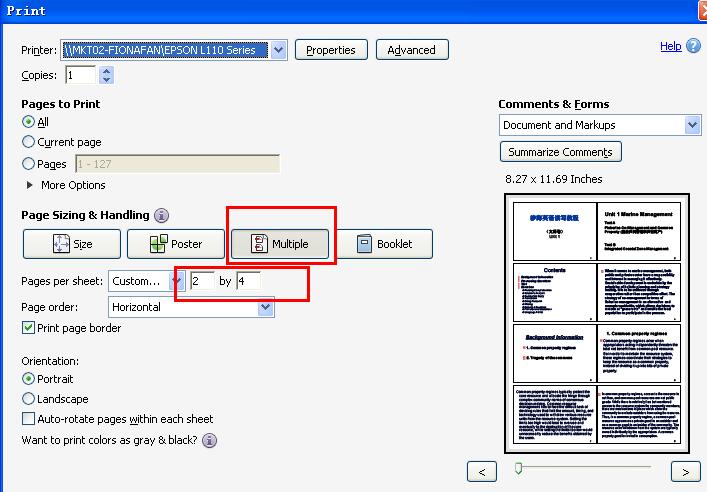Screen dimensions: 707x492
Task: Click the Pages range field 1 - 127
Action: 177,164
